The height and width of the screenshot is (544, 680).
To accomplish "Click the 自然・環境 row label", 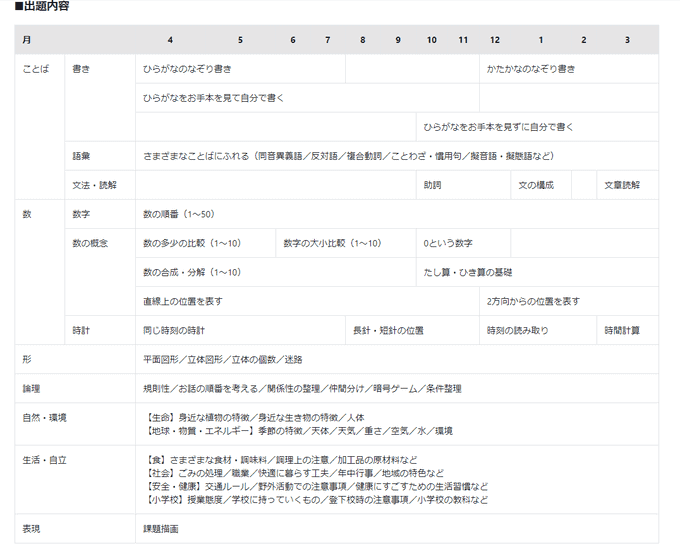I will pyautogui.click(x=44, y=417).
